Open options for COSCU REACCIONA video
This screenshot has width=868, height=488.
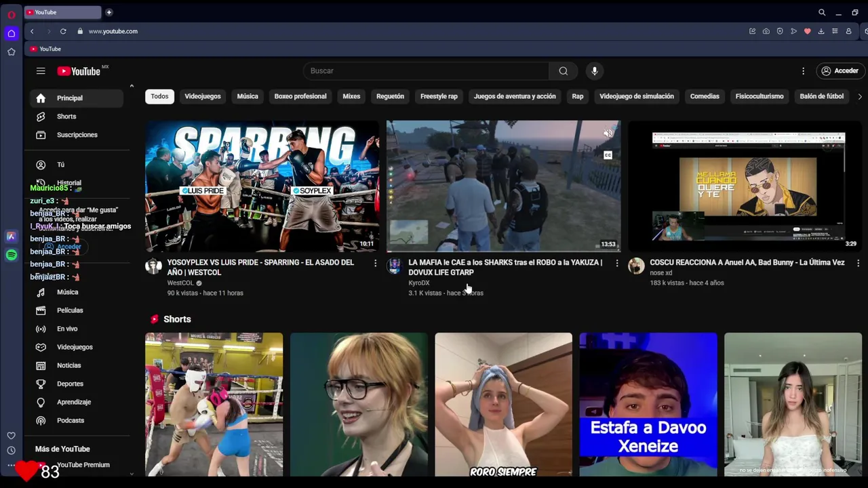pyautogui.click(x=858, y=263)
